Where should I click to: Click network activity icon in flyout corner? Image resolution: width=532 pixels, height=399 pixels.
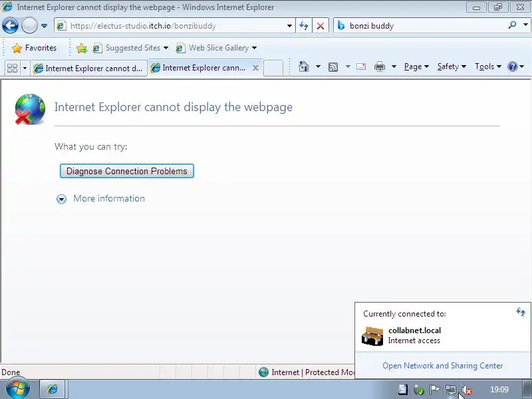(x=521, y=311)
